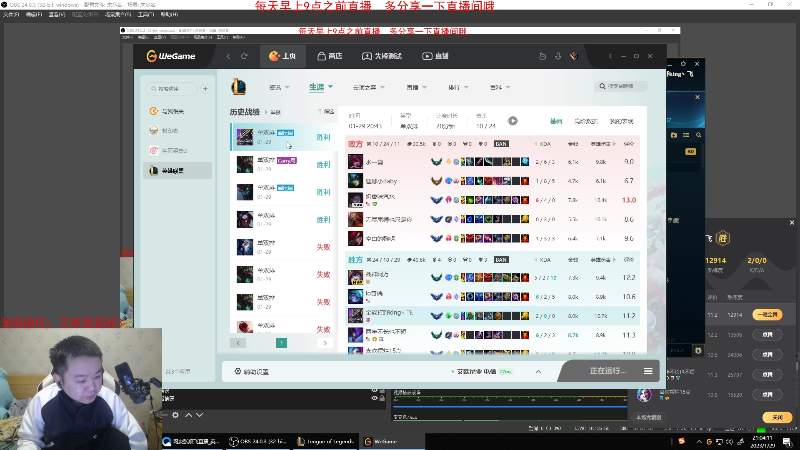Close the post-game overlay panel
Viewport: 800px width, 450px height.
point(792,222)
